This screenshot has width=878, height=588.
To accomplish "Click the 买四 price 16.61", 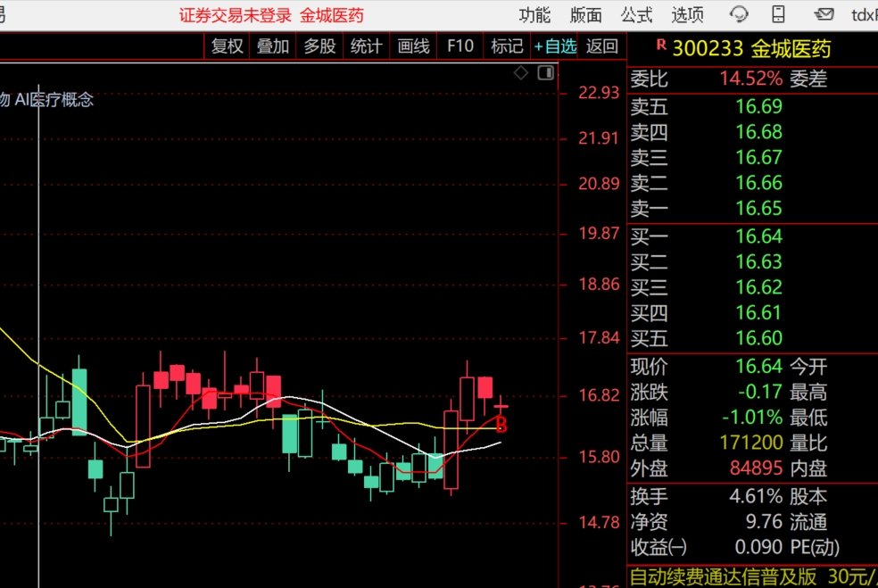I will (x=758, y=312).
